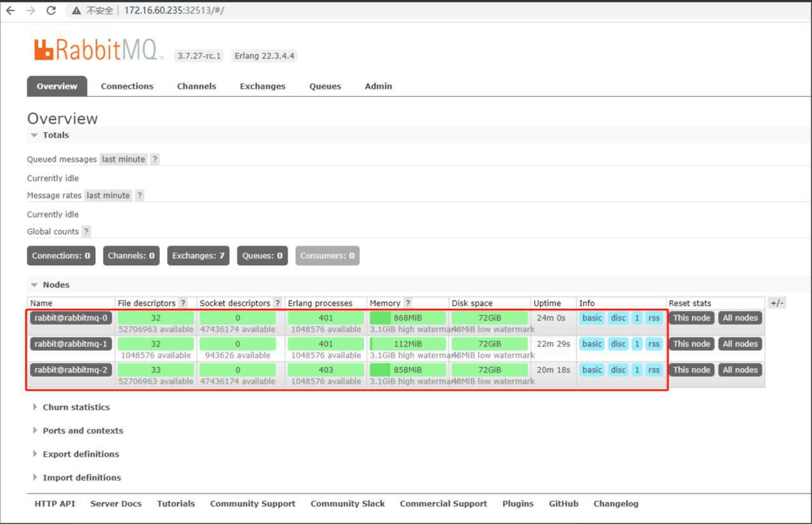This screenshot has height=524, width=812.
Task: Click the not-secure warning triangle icon
Action: click(76, 11)
